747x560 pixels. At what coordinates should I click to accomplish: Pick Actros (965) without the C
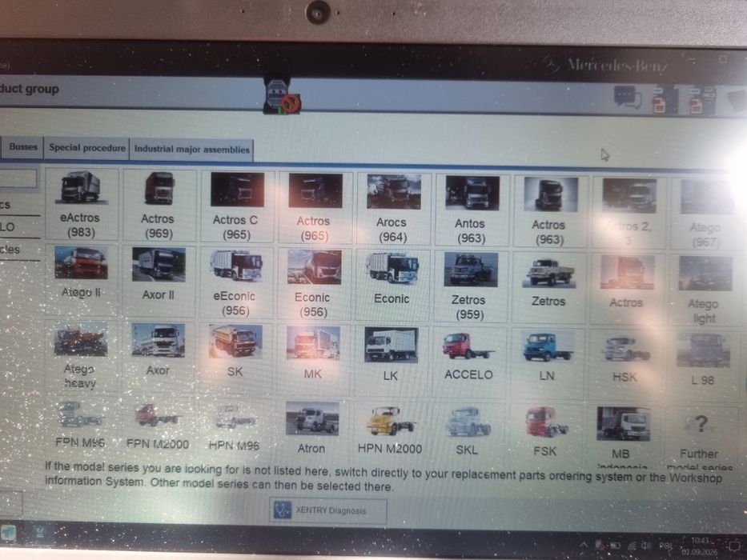[x=315, y=208]
